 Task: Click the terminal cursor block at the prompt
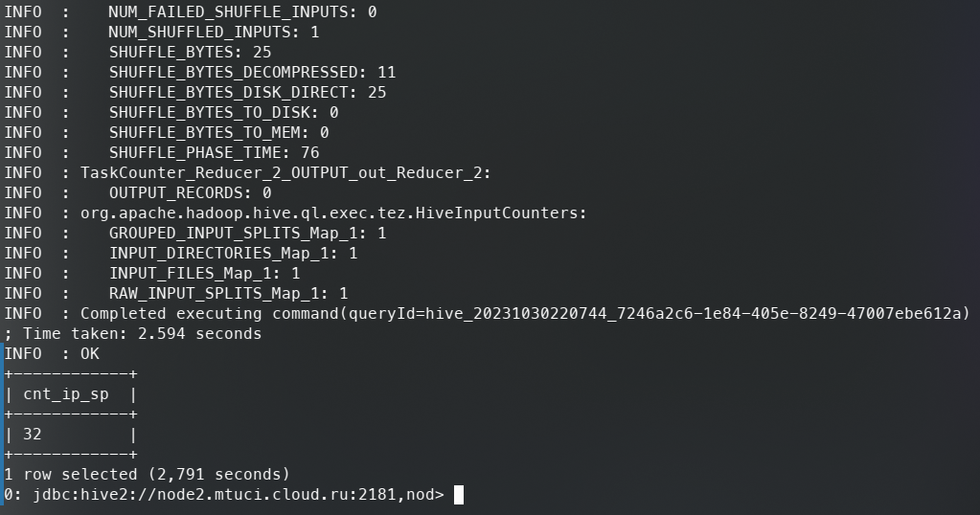pos(458,495)
